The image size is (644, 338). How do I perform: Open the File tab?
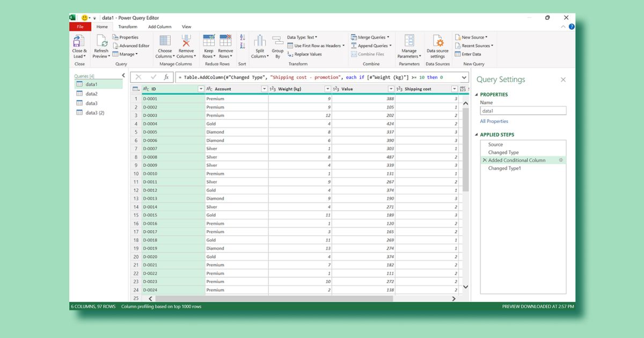click(x=80, y=27)
